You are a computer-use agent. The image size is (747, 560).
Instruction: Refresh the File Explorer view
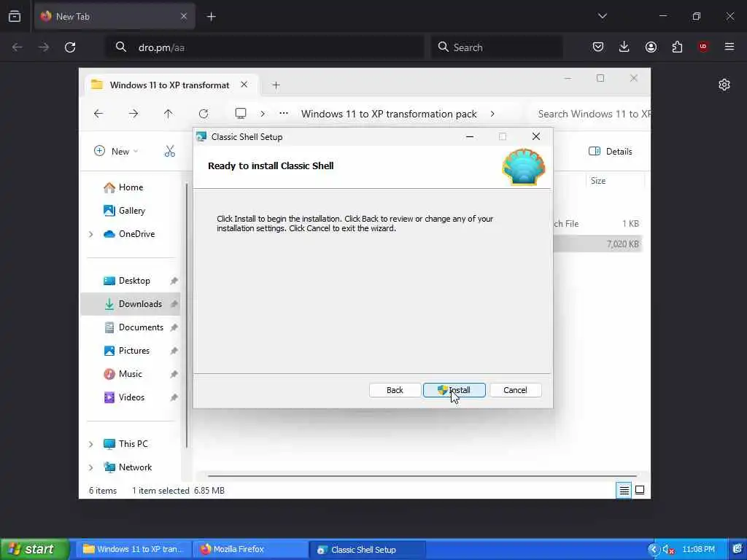pos(204,114)
